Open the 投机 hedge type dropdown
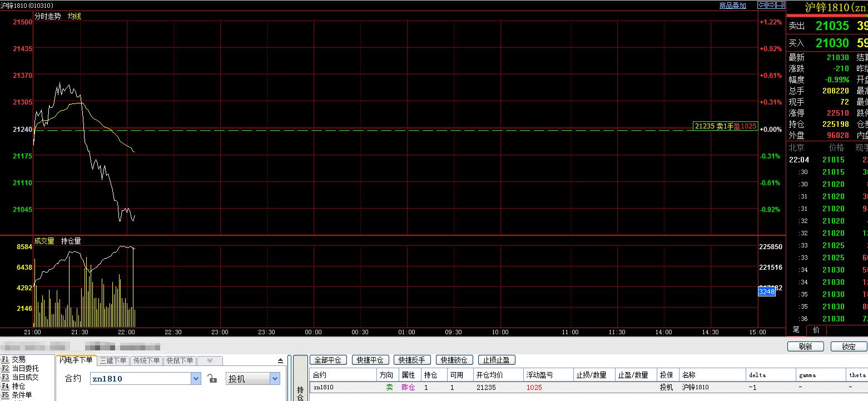 pyautogui.click(x=275, y=379)
